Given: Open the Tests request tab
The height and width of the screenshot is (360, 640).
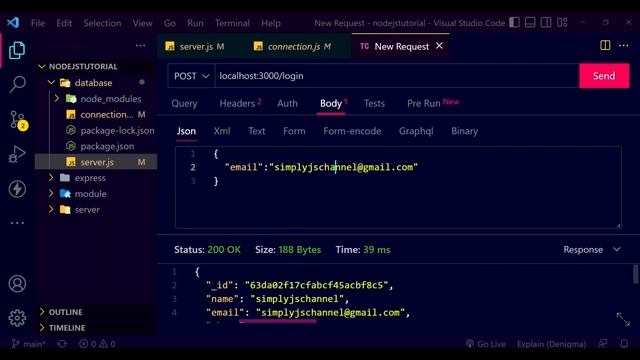Looking at the screenshot, I should point(374,103).
